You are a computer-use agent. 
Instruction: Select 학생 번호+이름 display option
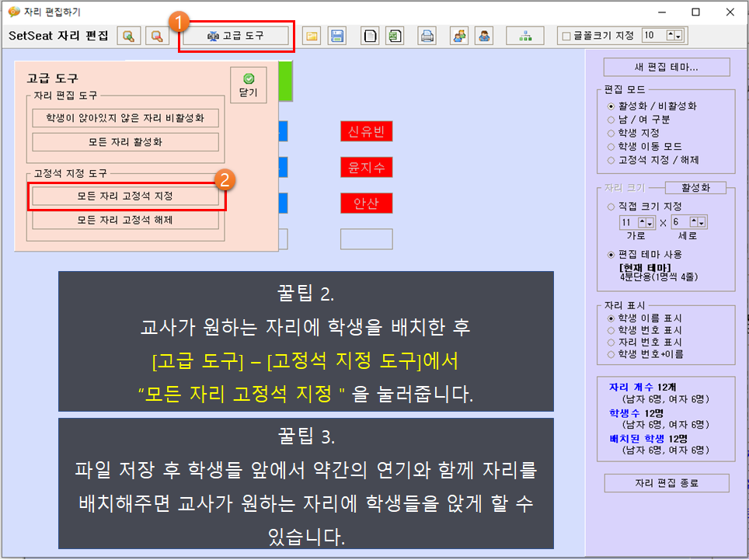pos(646,354)
